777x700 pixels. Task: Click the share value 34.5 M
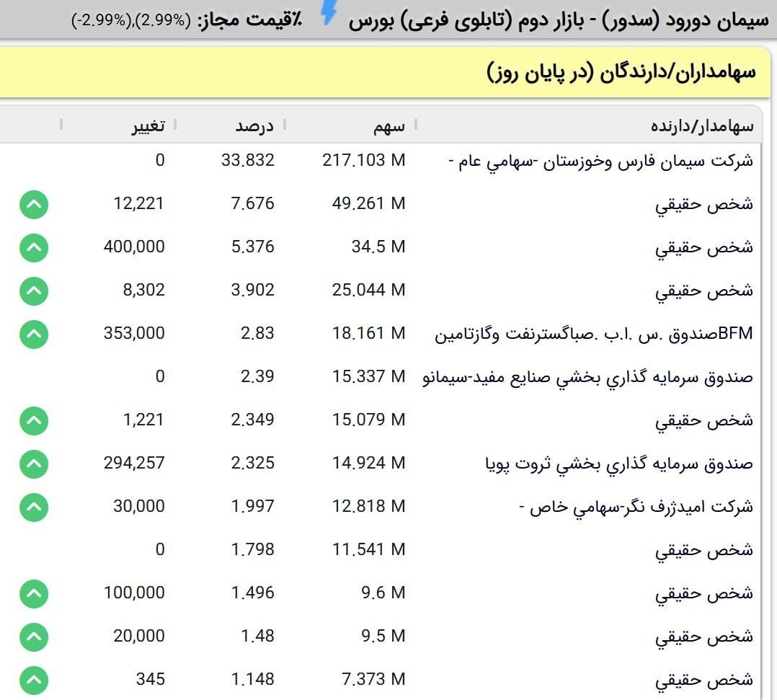click(378, 247)
